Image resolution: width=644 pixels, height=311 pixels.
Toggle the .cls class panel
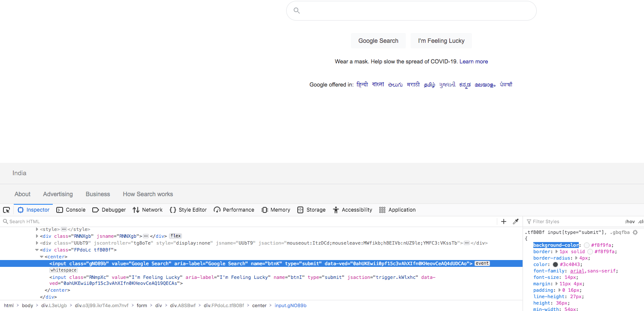coord(641,221)
